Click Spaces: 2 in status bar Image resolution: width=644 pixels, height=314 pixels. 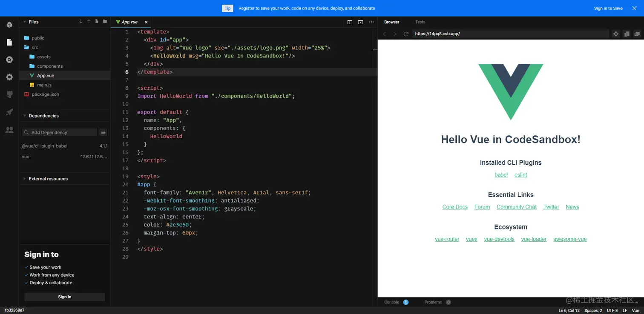[593, 311]
